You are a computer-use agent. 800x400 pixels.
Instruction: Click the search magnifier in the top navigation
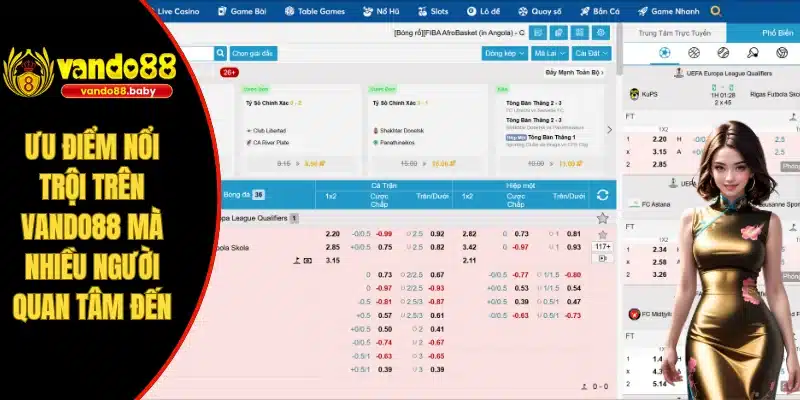point(716,11)
